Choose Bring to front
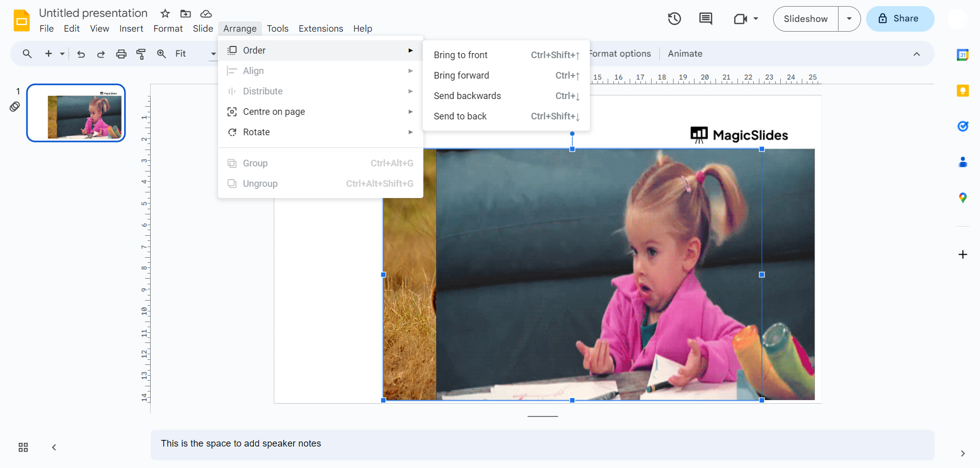The image size is (980, 468). (x=507, y=55)
